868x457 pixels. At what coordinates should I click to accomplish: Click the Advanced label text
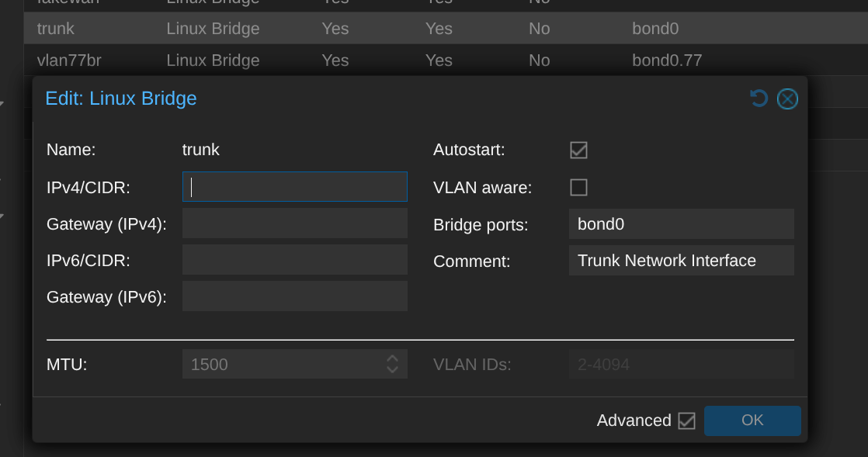pyautogui.click(x=634, y=421)
